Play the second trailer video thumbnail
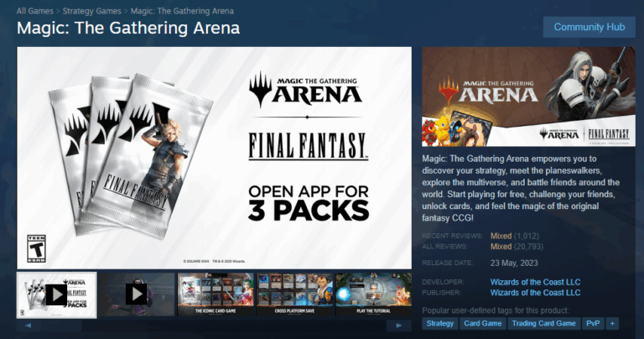This screenshot has width=644, height=339. pyautogui.click(x=136, y=295)
